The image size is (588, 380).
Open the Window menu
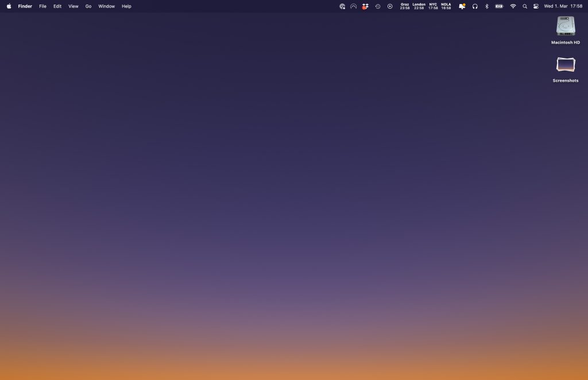106,6
